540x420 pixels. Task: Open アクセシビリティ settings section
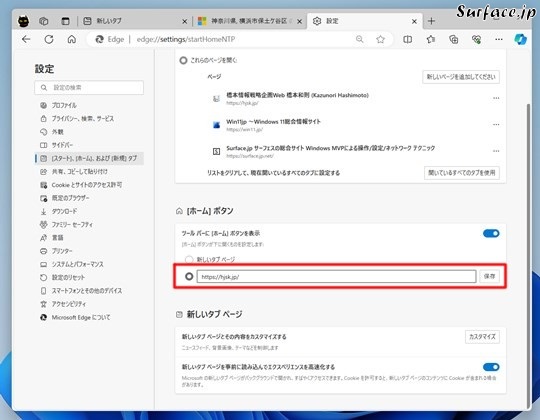[x=89, y=304]
